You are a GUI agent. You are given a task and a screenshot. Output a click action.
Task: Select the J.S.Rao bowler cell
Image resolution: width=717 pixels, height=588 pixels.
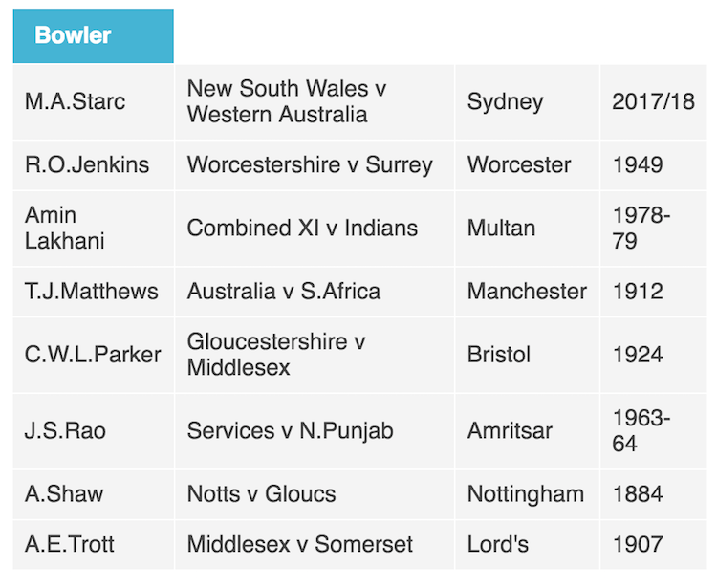65,431
